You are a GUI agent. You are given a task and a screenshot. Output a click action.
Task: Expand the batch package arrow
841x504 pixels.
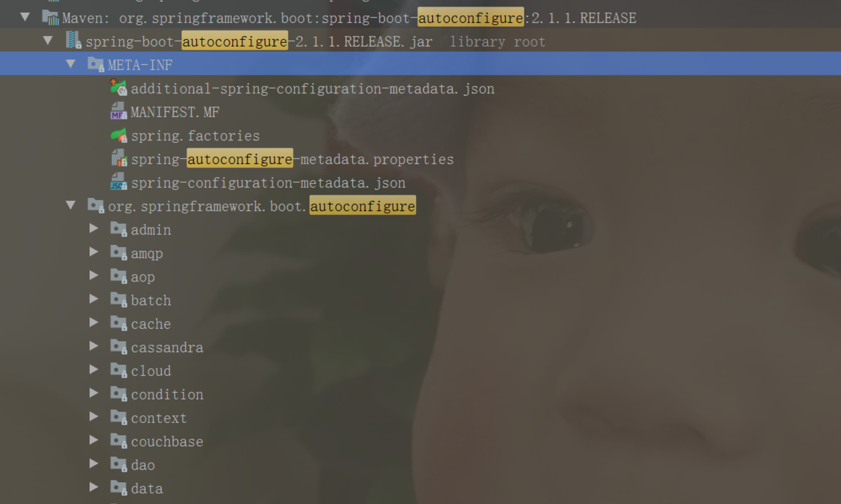[94, 299]
